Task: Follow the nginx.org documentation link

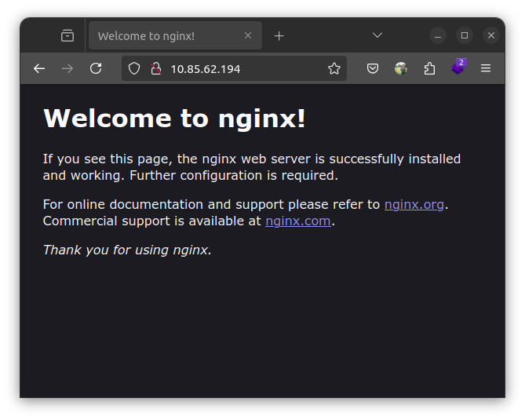Action: pyautogui.click(x=414, y=205)
